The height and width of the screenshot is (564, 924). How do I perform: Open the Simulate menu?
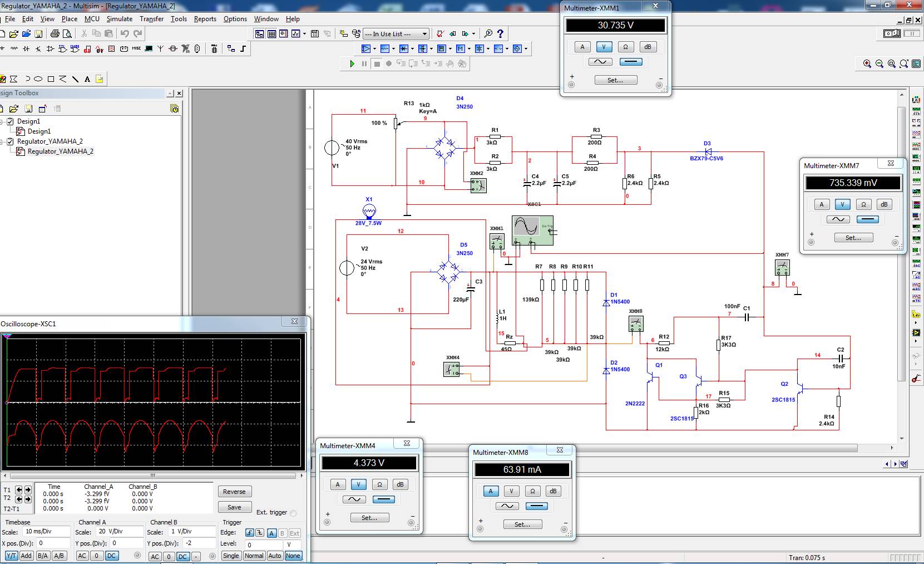(120, 19)
